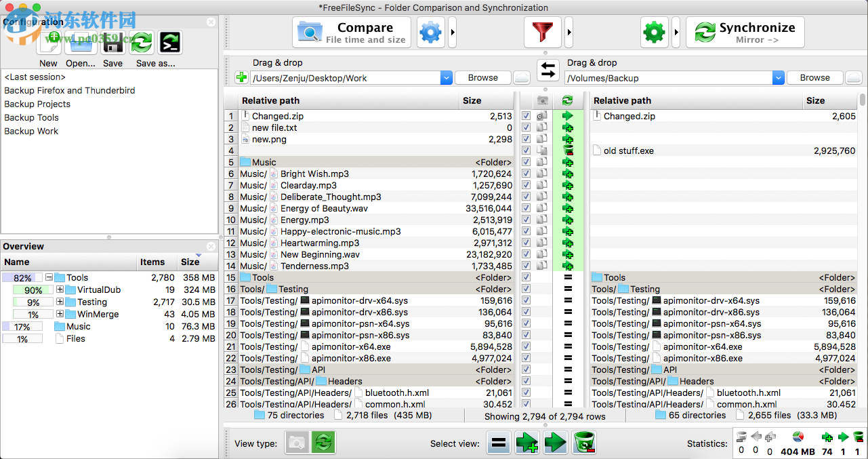
Task: Click the swap sides arrows icon
Action: point(547,71)
